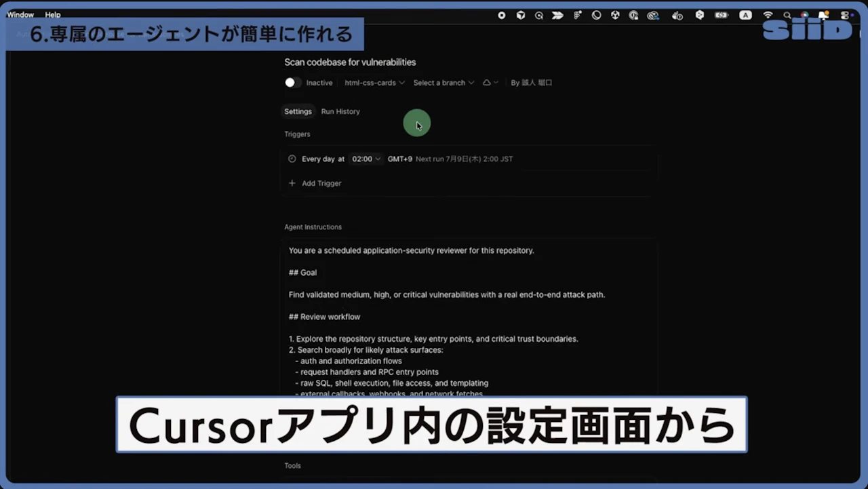Click the 'request handlers and RPC entry points' line
Screen dimensions: 868x489
click(x=367, y=372)
